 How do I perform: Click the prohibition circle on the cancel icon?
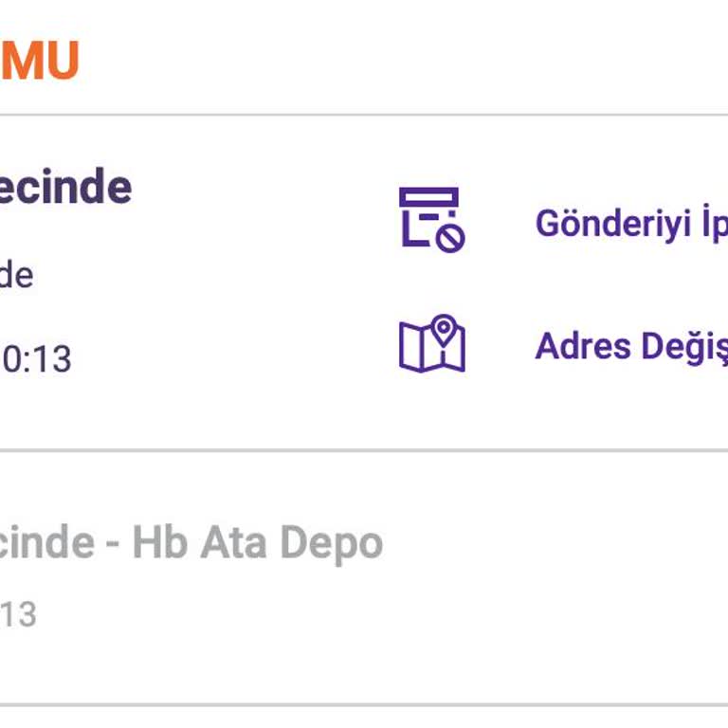pyautogui.click(x=449, y=236)
